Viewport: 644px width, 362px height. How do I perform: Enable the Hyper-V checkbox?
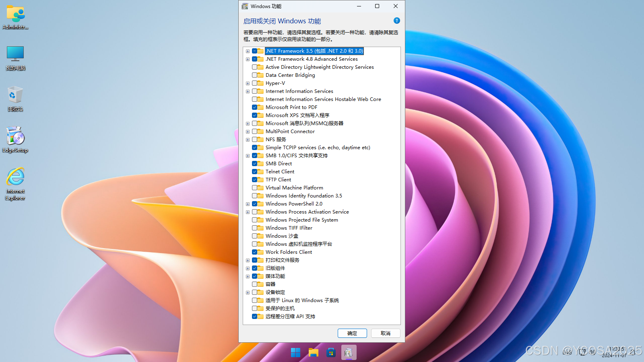click(x=254, y=83)
